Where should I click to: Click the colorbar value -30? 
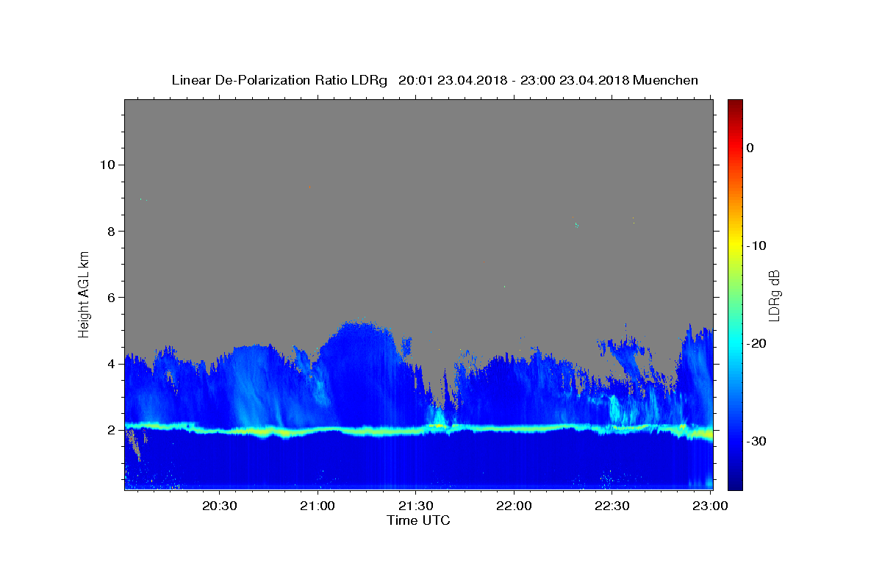pyautogui.click(x=756, y=441)
